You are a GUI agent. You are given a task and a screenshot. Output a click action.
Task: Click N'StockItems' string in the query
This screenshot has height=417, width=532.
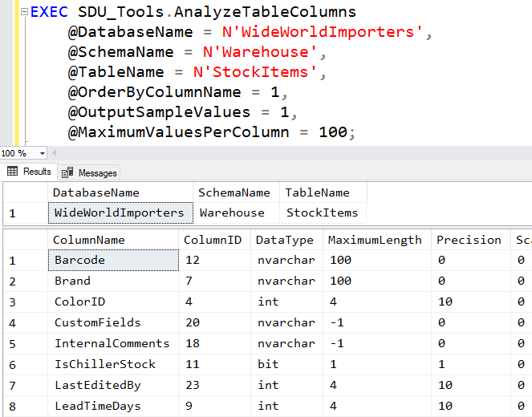(255, 72)
